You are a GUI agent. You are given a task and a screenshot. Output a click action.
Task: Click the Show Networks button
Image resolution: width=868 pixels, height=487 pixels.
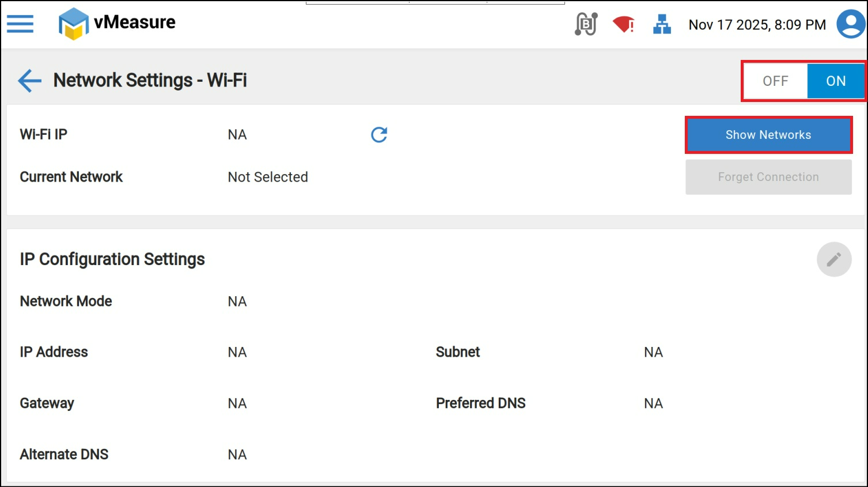click(768, 135)
